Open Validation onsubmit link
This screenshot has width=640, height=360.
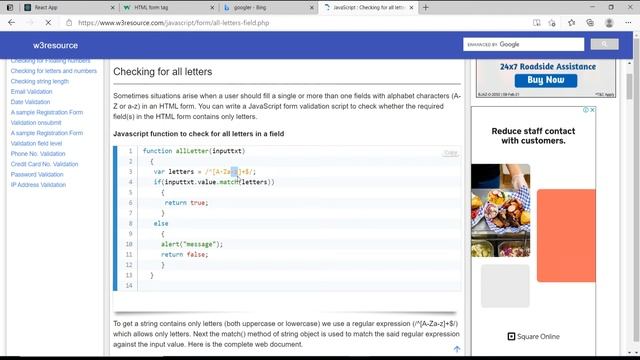click(x=36, y=122)
